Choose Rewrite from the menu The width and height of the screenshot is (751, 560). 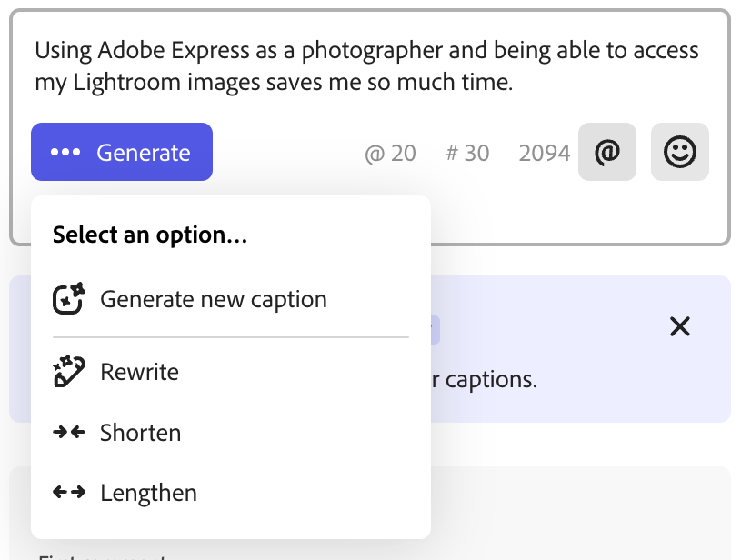139,372
